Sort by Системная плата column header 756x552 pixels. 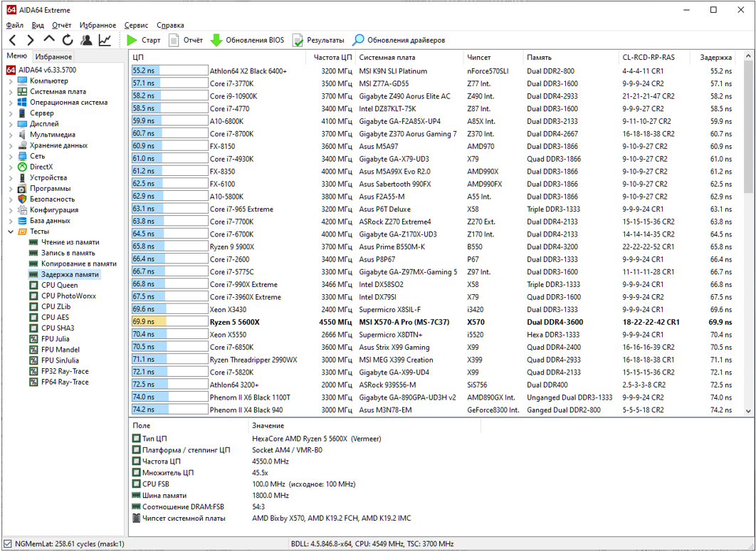409,58
